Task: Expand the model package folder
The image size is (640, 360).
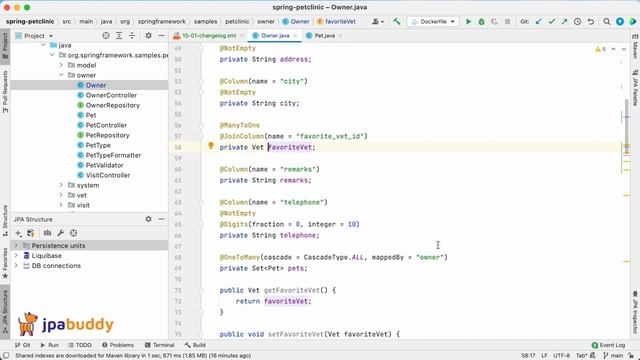Action: [61, 65]
